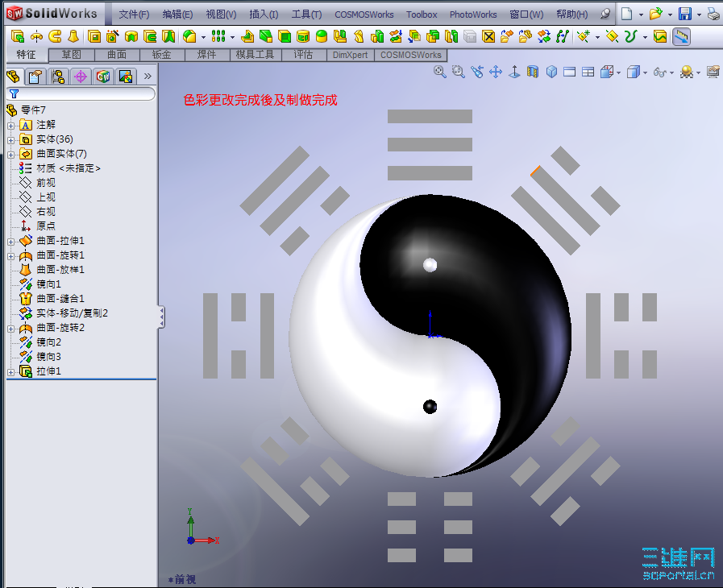
Task: Click the New document icon
Action: click(626, 14)
